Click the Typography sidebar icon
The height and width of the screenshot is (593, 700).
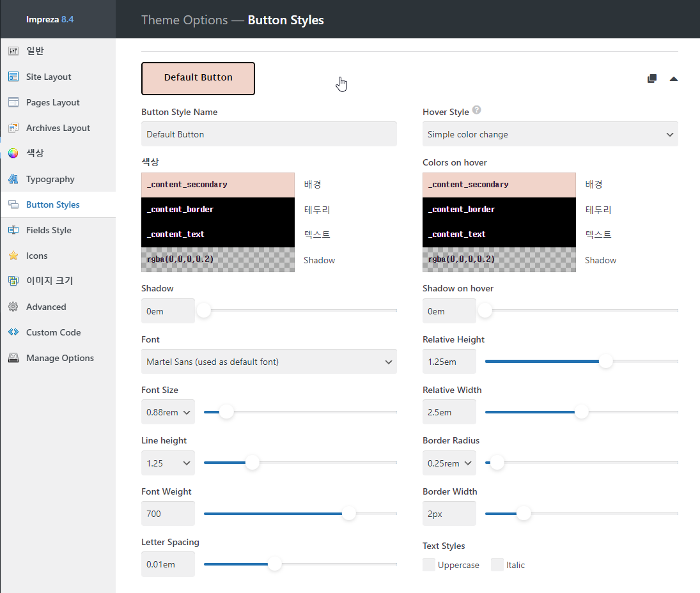[x=13, y=179]
